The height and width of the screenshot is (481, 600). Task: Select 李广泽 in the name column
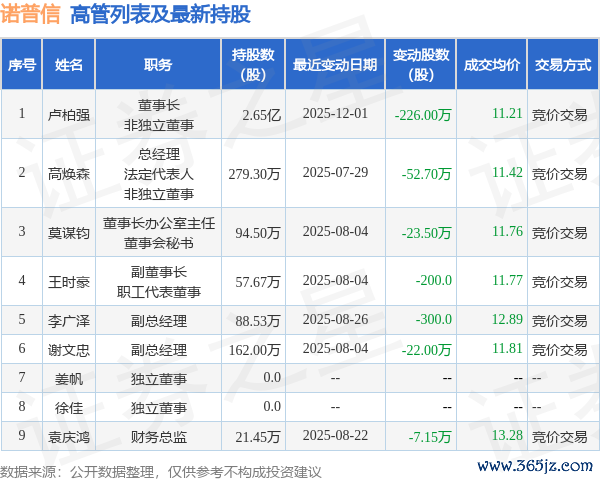coord(69,320)
